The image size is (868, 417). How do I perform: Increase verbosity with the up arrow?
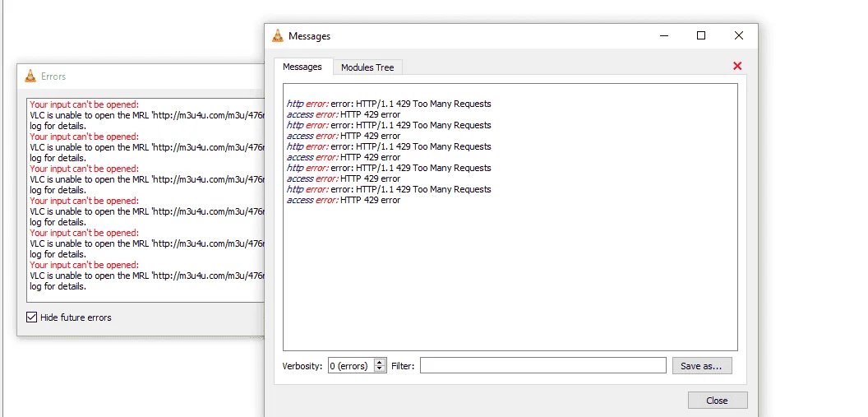380,362
